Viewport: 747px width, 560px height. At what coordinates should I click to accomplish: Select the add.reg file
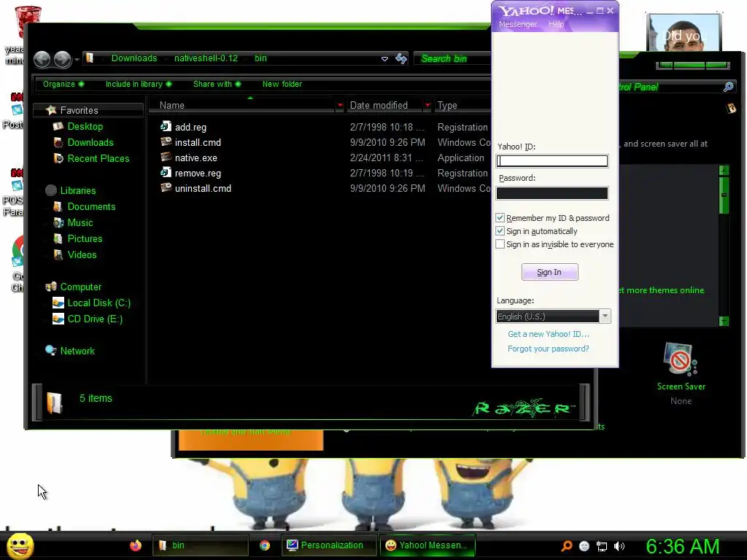pyautogui.click(x=190, y=127)
